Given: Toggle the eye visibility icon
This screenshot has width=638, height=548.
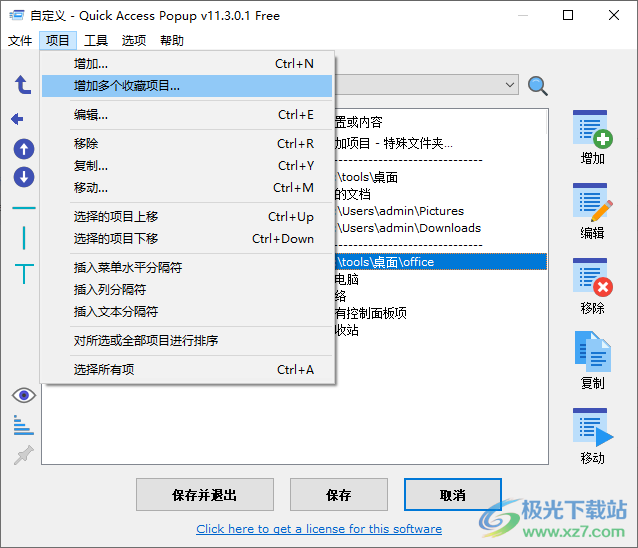Looking at the screenshot, I should pos(24,395).
